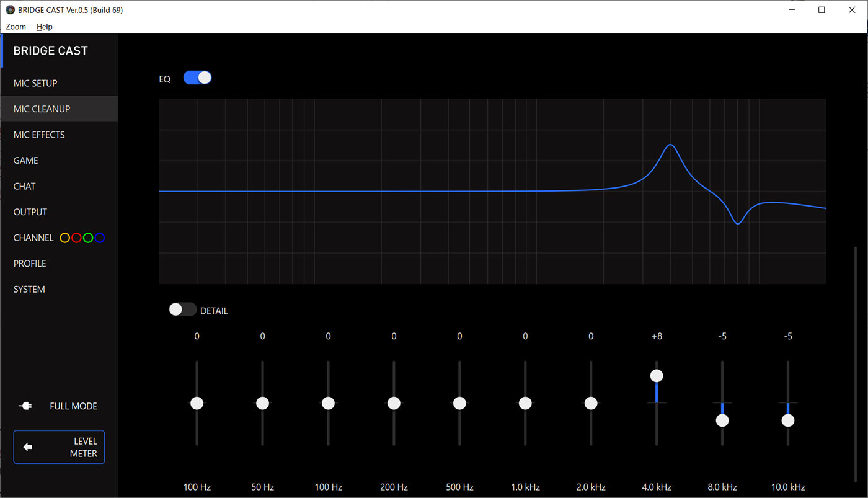Screen dimensions: 868x498
Task: Click the EQ curve peak in graph
Action: pos(670,145)
